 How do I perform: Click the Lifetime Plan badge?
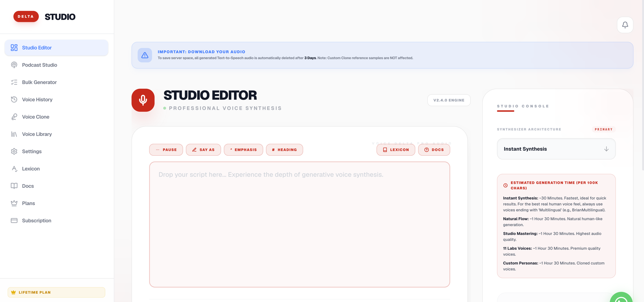pos(57,292)
